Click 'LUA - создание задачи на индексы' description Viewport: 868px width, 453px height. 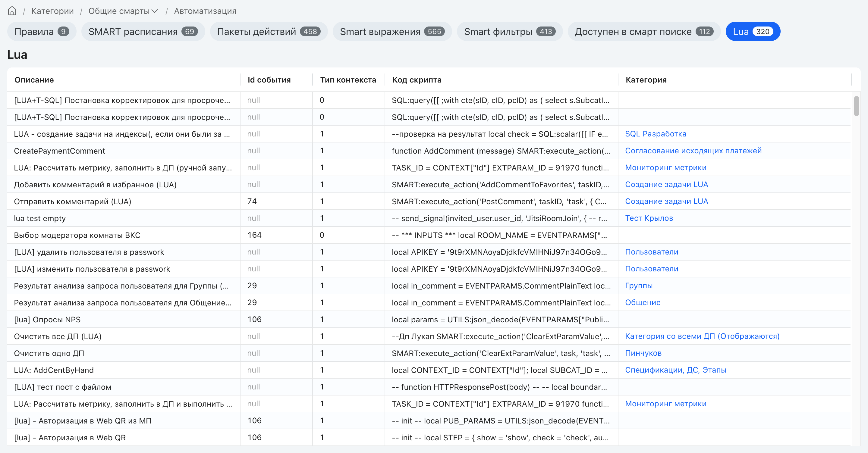(x=122, y=134)
